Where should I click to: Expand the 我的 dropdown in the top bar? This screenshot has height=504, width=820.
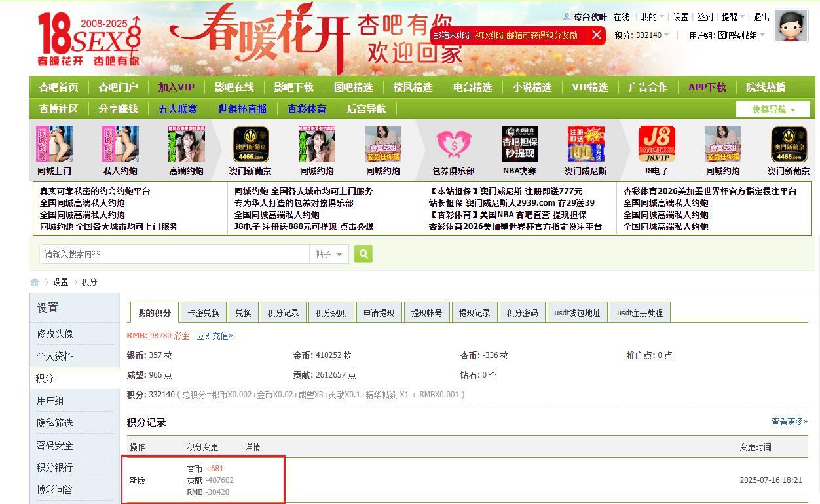[652, 17]
